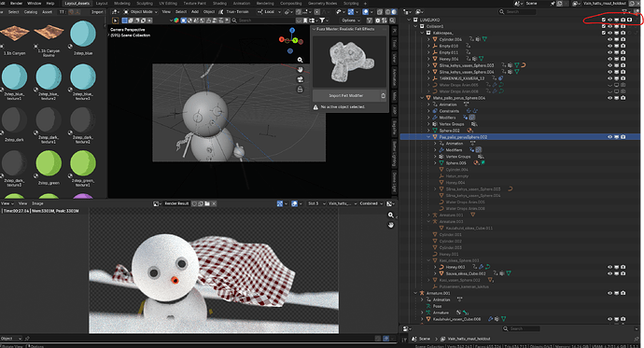Click the holdout icon on LUMIUKKO row
This screenshot has width=644, height=348.
coord(629,20)
